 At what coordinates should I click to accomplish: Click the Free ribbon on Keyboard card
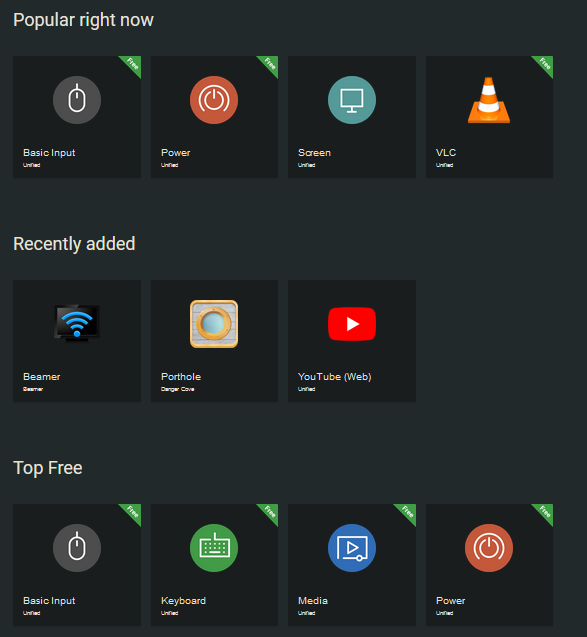coord(269,512)
